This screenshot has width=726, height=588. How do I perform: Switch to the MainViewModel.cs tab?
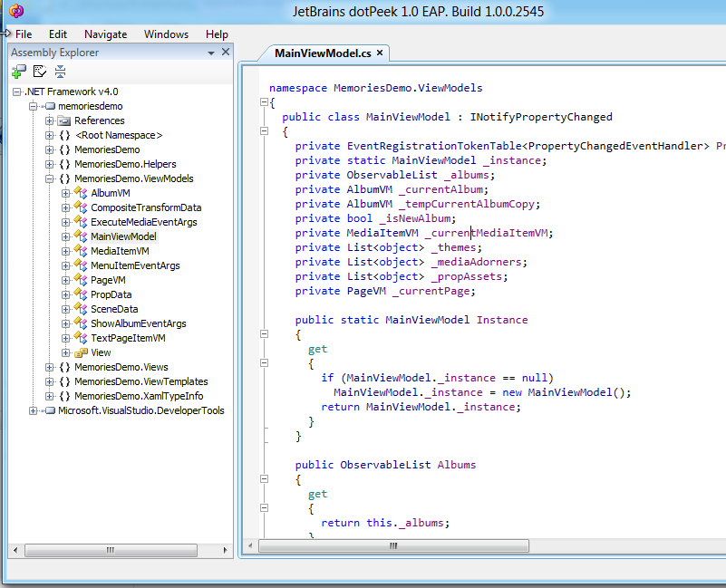pyautogui.click(x=323, y=53)
